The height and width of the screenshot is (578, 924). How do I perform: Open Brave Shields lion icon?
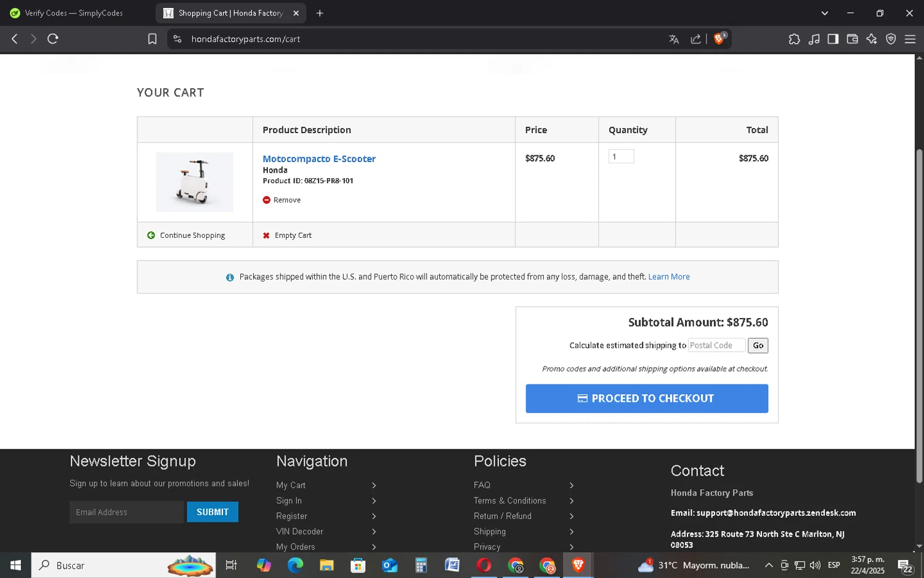click(x=719, y=39)
